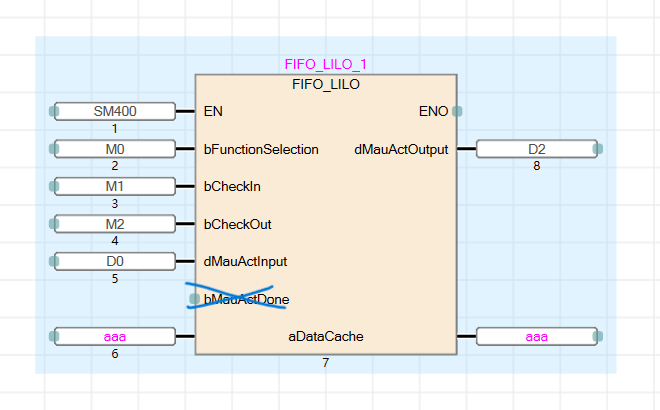Click the D2 output variable box

pyautogui.click(x=537, y=149)
